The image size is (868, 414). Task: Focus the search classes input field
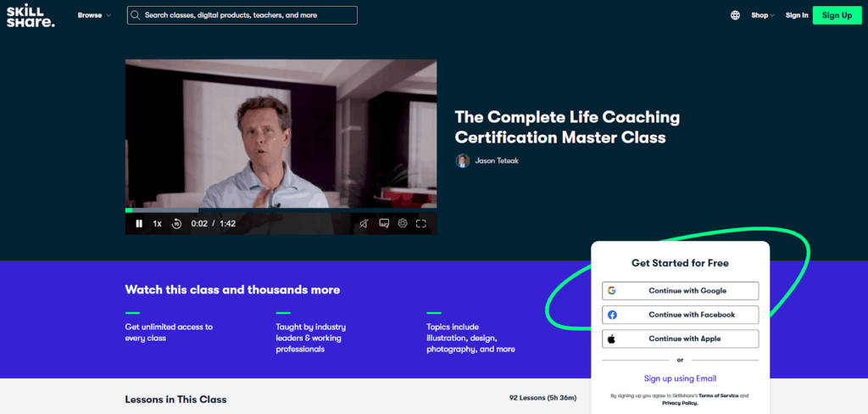242,15
